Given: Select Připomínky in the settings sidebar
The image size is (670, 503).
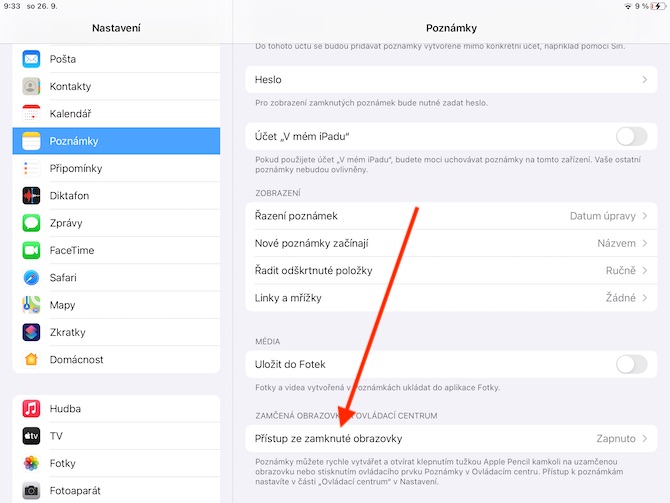Looking at the screenshot, I should pos(116,168).
